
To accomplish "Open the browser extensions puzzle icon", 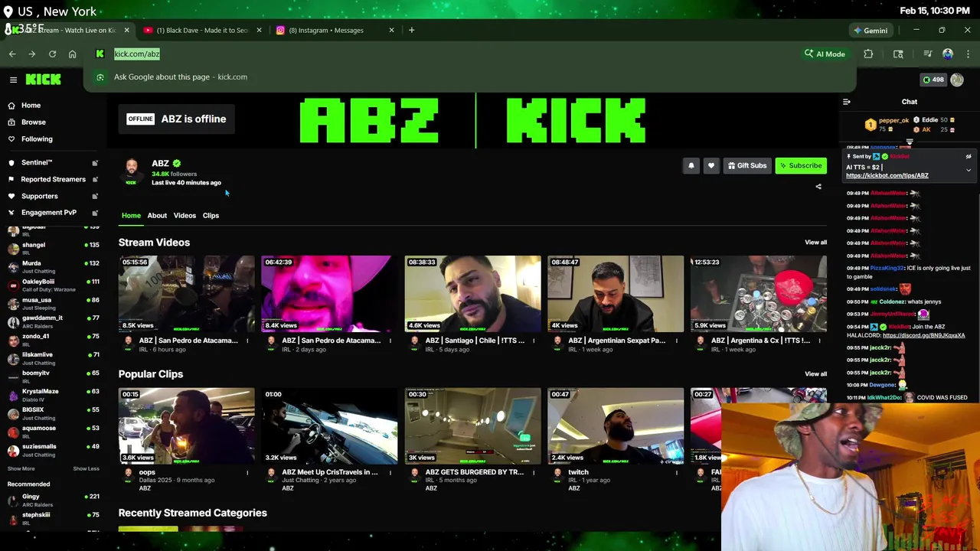I will [868, 54].
